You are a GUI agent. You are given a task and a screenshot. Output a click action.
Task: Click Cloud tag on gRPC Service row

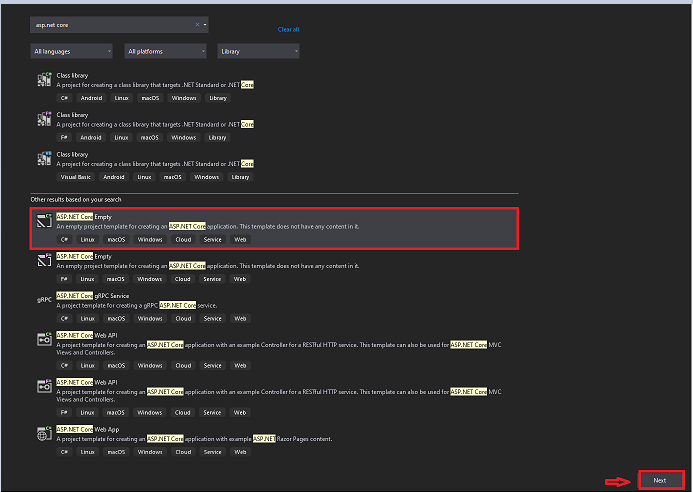[183, 319]
